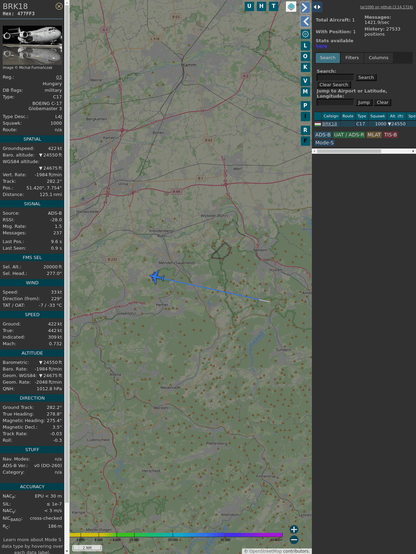The image size is (416, 554).
Task: Click the F map button
Action: 305,141
